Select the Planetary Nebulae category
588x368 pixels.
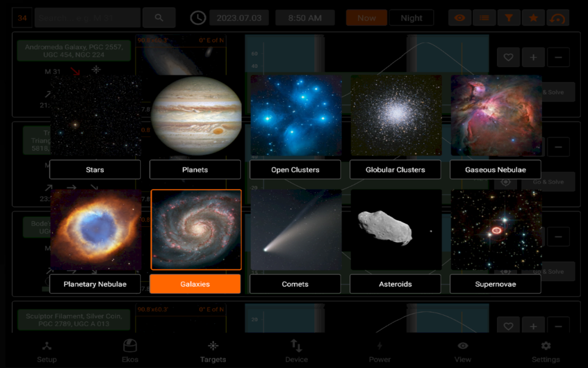pyautogui.click(x=95, y=284)
